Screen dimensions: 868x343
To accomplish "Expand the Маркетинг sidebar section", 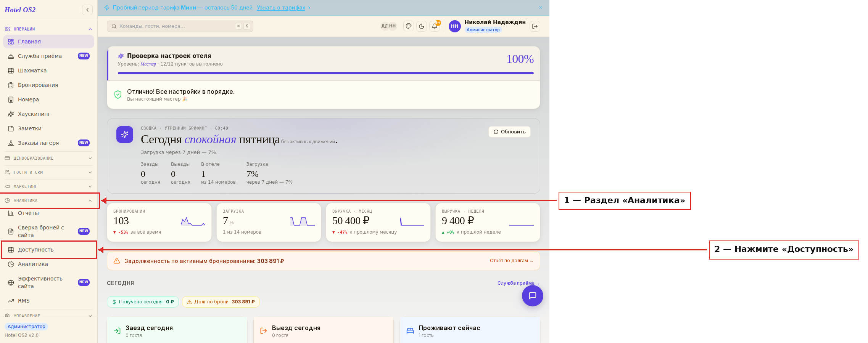I will (x=48, y=186).
